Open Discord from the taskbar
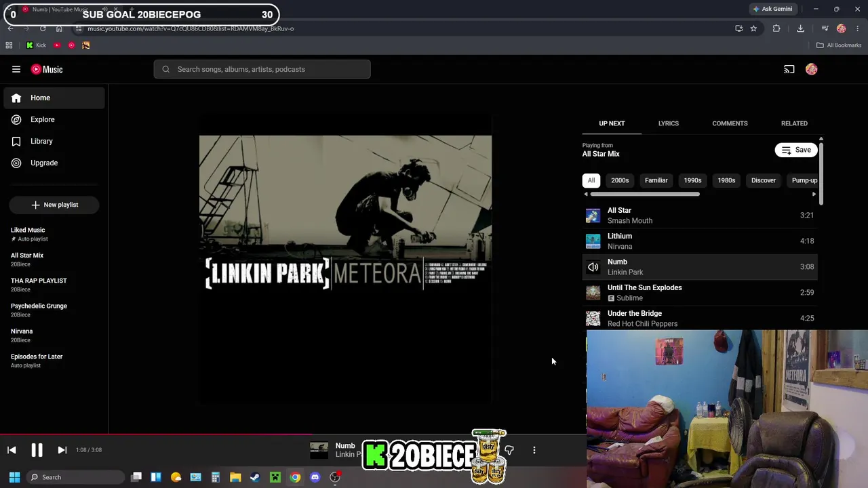This screenshot has height=488, width=868. [315, 477]
